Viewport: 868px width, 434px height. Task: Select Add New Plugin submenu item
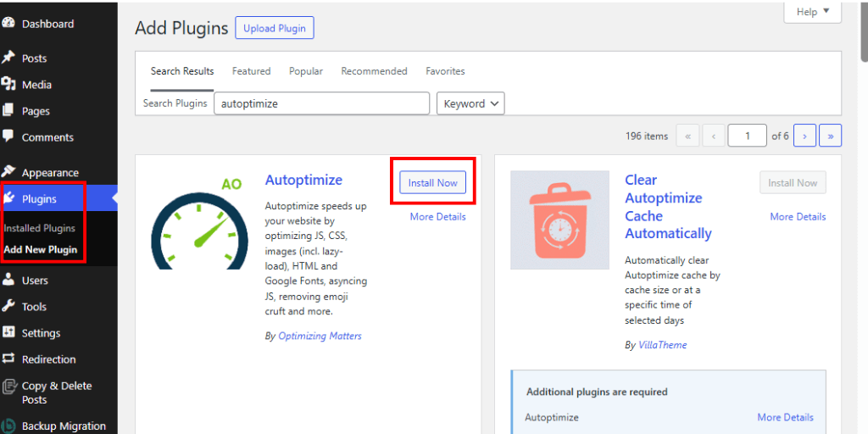coord(41,249)
